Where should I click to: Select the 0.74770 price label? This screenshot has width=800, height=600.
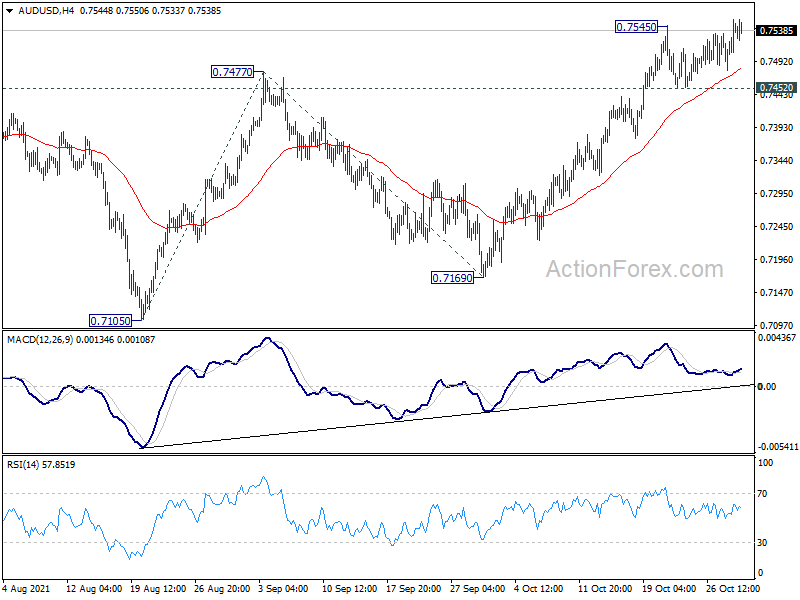click(x=232, y=72)
